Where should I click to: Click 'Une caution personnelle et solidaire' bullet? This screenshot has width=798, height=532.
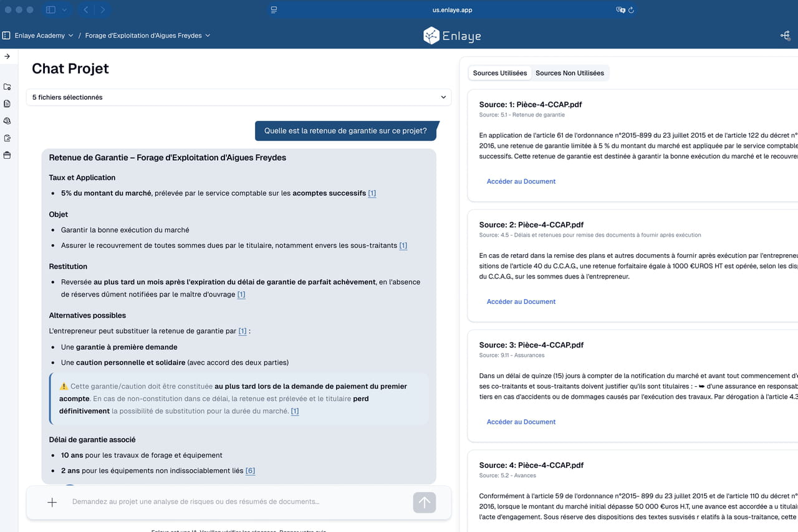(175, 363)
